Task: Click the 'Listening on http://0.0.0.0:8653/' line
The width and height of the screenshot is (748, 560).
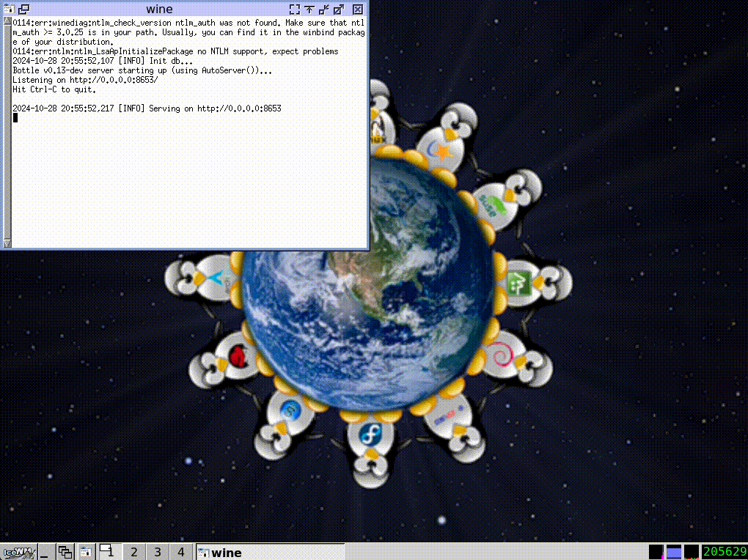Action: pos(85,80)
